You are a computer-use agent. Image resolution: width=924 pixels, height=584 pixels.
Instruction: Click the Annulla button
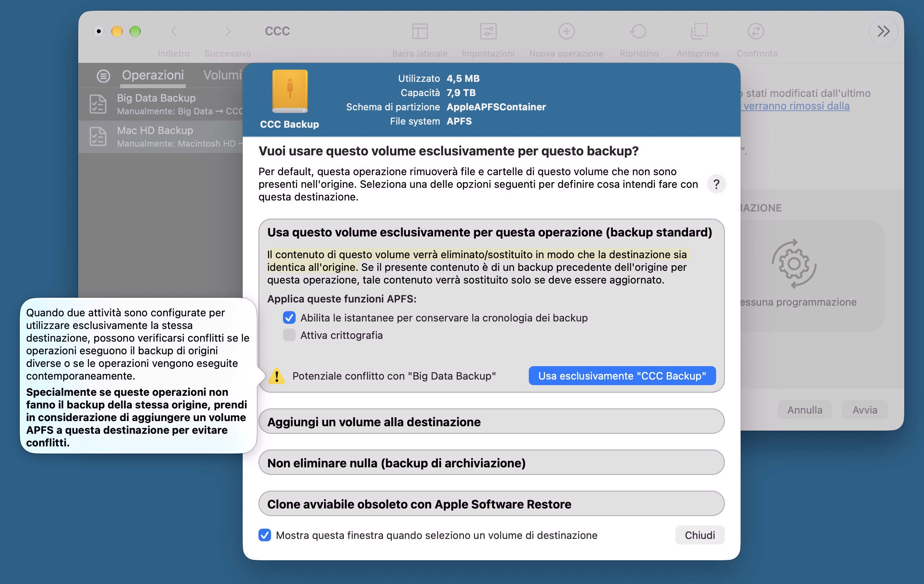[x=805, y=410]
